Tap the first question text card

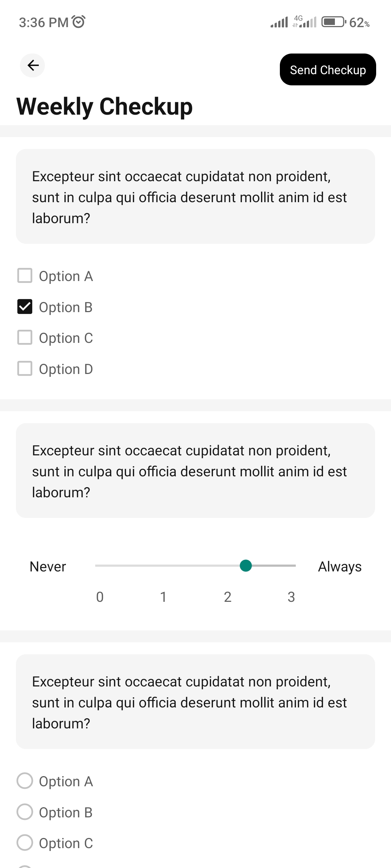(x=195, y=197)
